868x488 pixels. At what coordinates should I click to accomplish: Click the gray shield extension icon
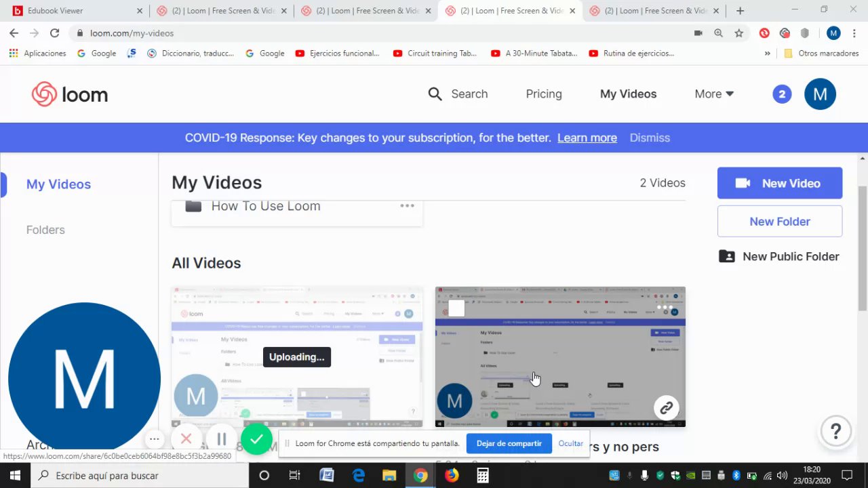805,33
